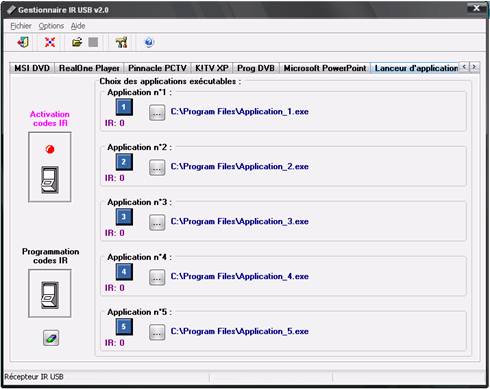Open the Options menu
The width and height of the screenshot is (490, 389).
(51, 26)
